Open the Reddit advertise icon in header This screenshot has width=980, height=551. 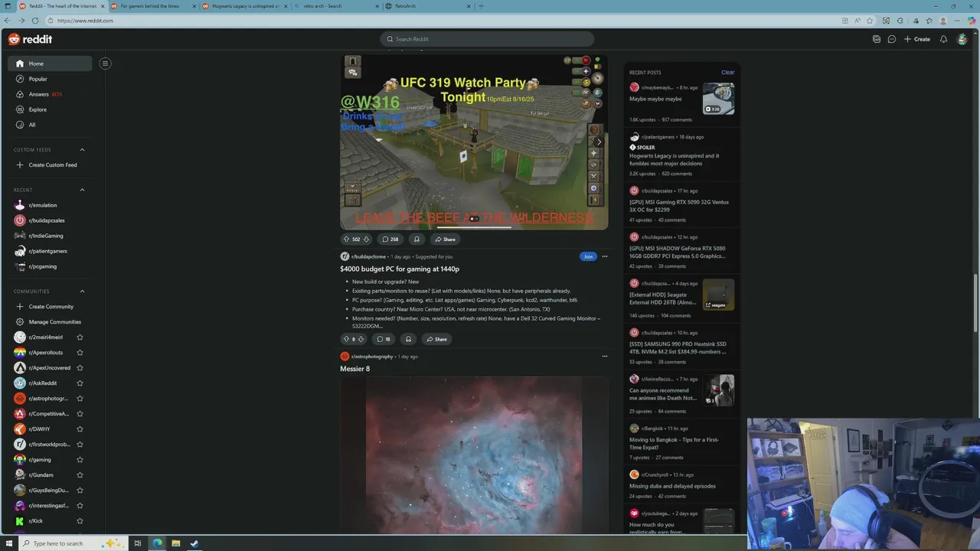pos(877,39)
